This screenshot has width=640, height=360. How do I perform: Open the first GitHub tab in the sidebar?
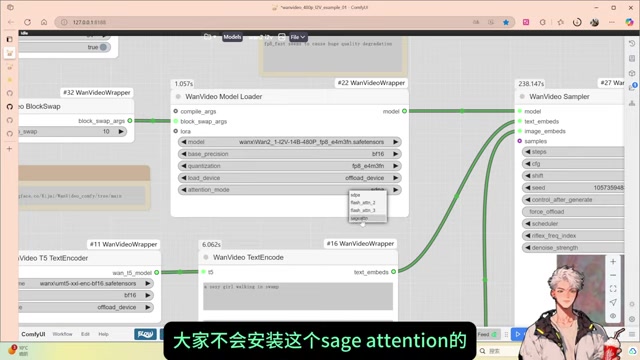[x=10, y=93]
